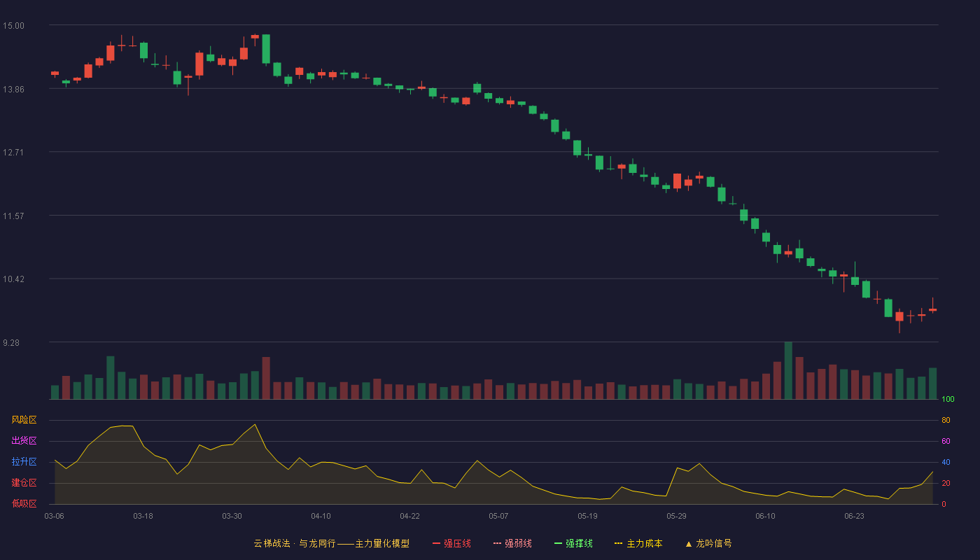Click the 10.42 price axis label
The image size is (980, 560).
point(13,279)
